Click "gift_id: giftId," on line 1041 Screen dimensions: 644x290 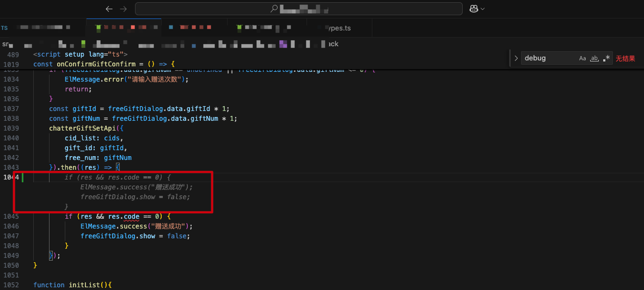tap(96, 149)
